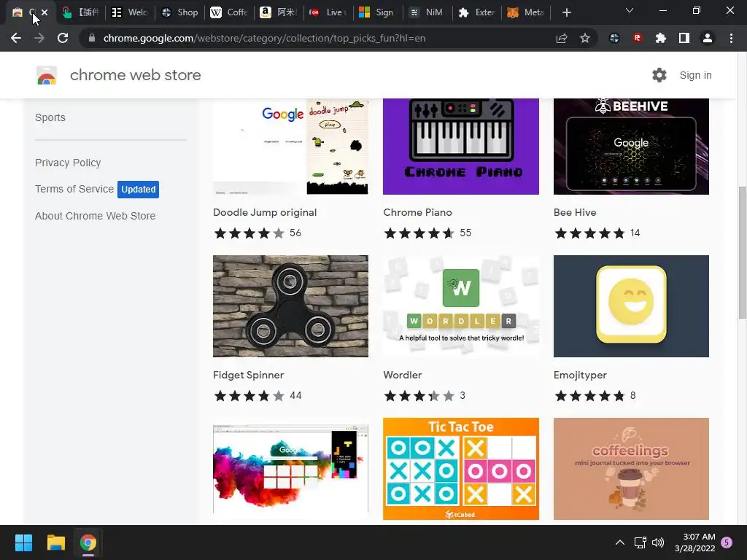Open the Chrome Piano thumbnail
The height and width of the screenshot is (560, 747).
click(461, 146)
